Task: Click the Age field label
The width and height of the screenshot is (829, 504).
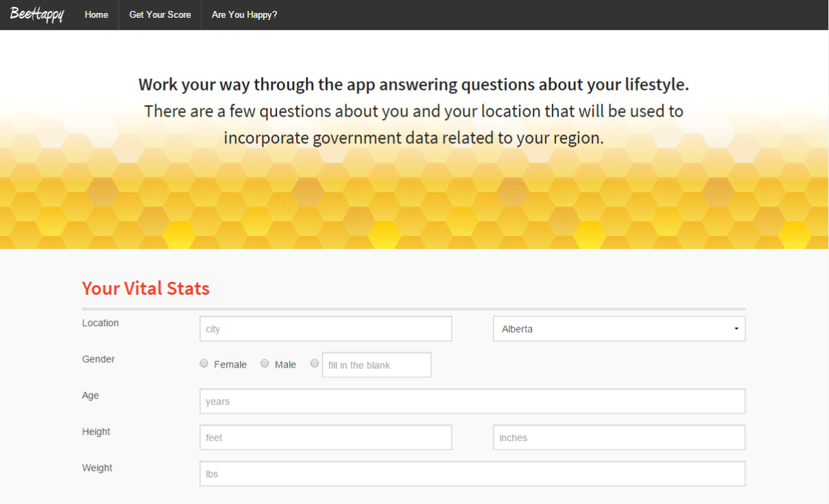Action: click(x=91, y=396)
